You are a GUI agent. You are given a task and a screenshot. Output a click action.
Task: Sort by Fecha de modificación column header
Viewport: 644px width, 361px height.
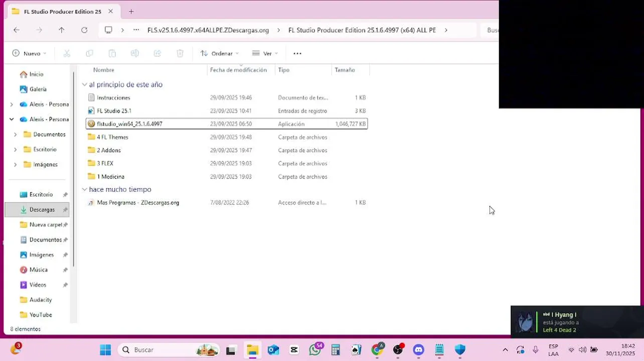pos(238,70)
